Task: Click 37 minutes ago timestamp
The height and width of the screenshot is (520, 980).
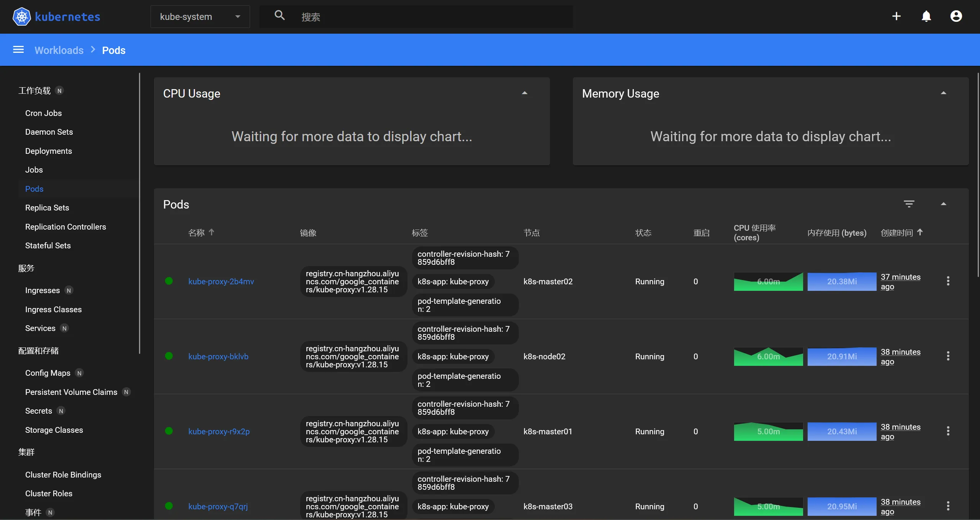Action: pyautogui.click(x=900, y=282)
